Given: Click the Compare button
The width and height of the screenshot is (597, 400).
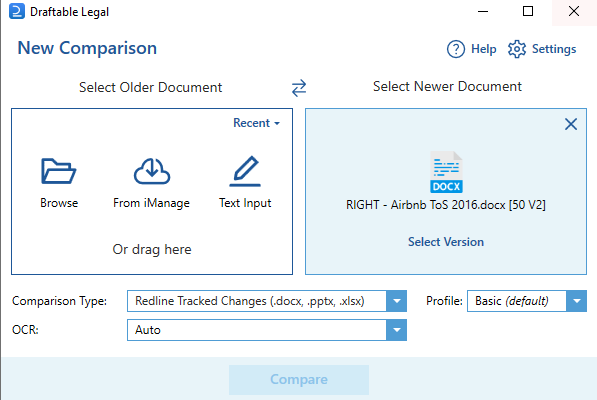Looking at the screenshot, I should [x=299, y=380].
